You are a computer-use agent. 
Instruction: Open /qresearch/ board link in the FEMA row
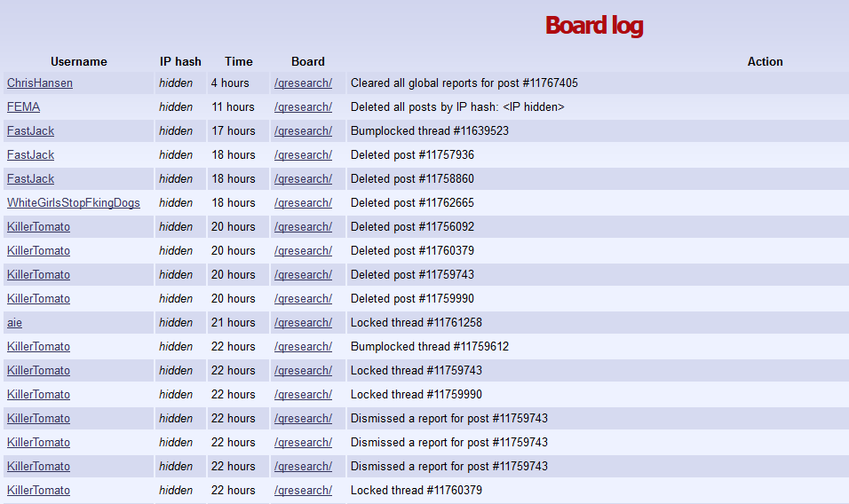click(x=303, y=107)
